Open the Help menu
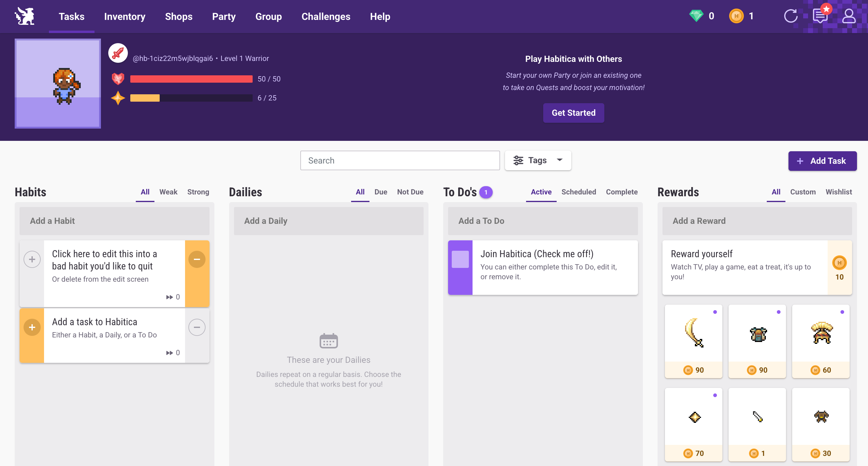This screenshot has width=868, height=466. click(x=380, y=16)
